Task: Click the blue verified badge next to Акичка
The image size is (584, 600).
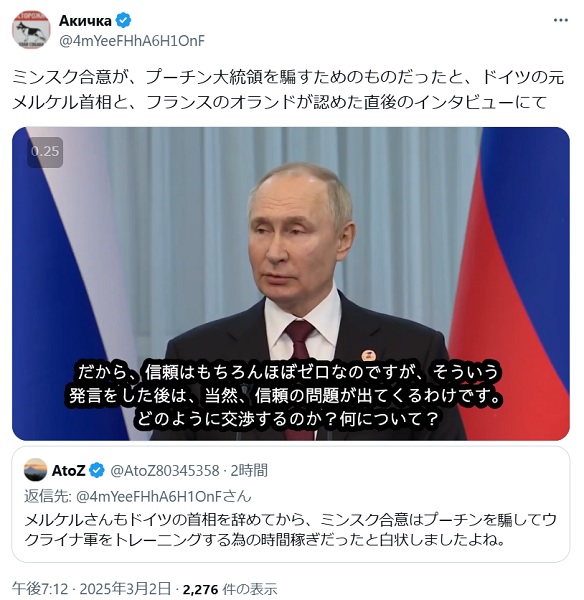Action: [x=123, y=20]
